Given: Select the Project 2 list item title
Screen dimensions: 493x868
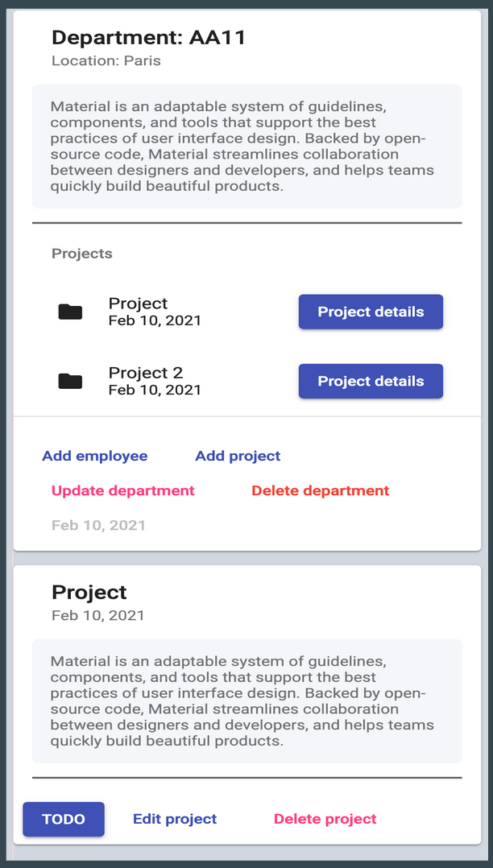Looking at the screenshot, I should (x=146, y=373).
